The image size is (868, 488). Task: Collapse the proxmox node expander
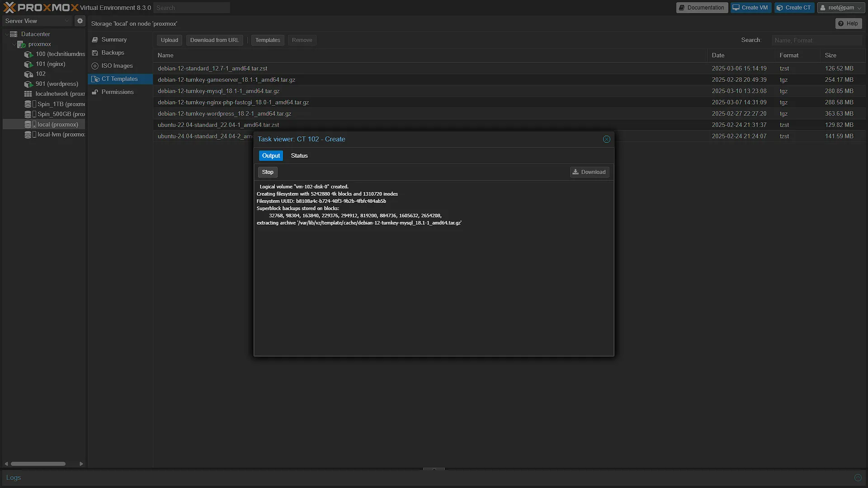click(x=14, y=44)
